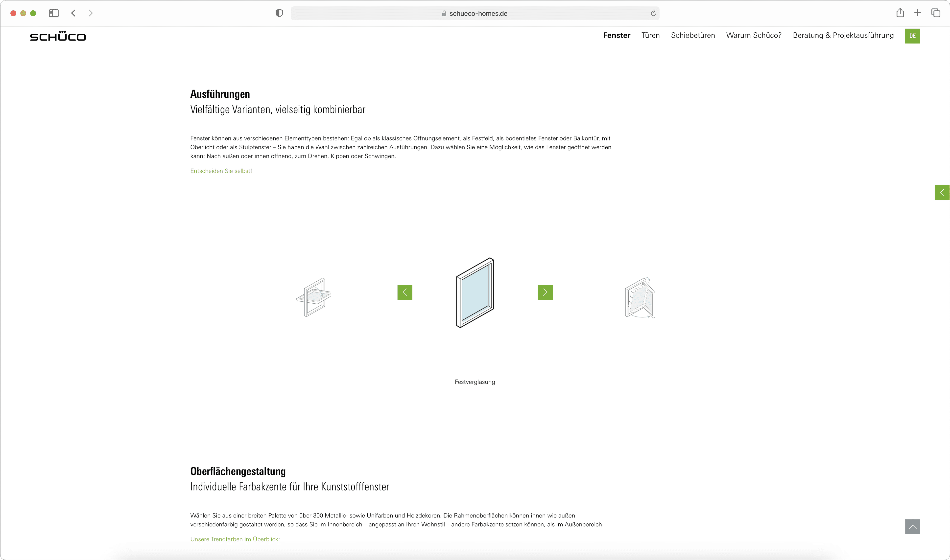
Task: Open the DE language selector
Action: tap(912, 36)
